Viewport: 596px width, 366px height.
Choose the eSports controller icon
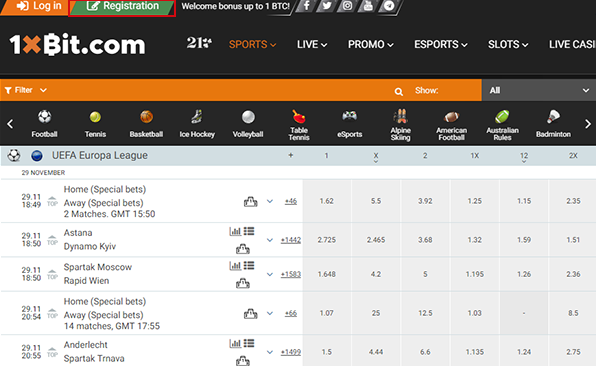click(x=349, y=116)
